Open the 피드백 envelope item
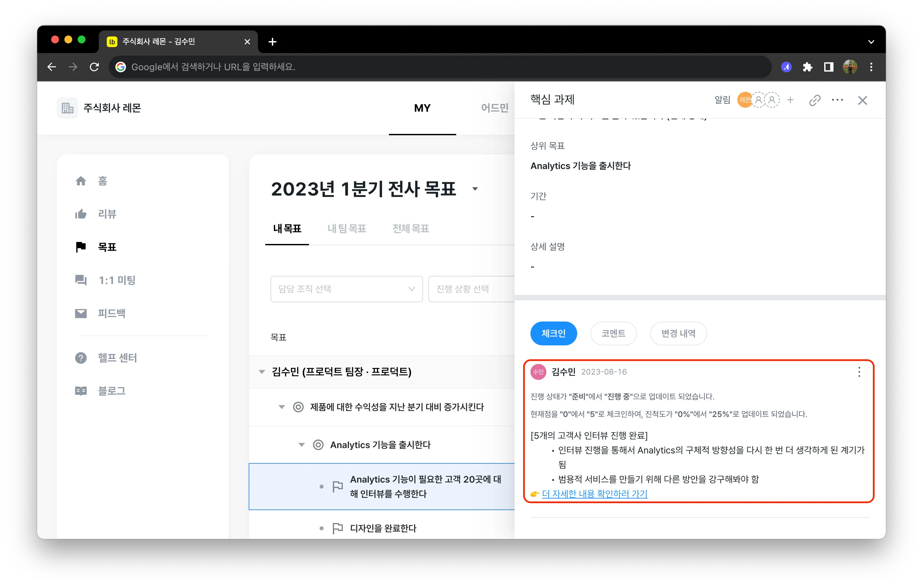The image size is (923, 588). pyautogui.click(x=100, y=313)
